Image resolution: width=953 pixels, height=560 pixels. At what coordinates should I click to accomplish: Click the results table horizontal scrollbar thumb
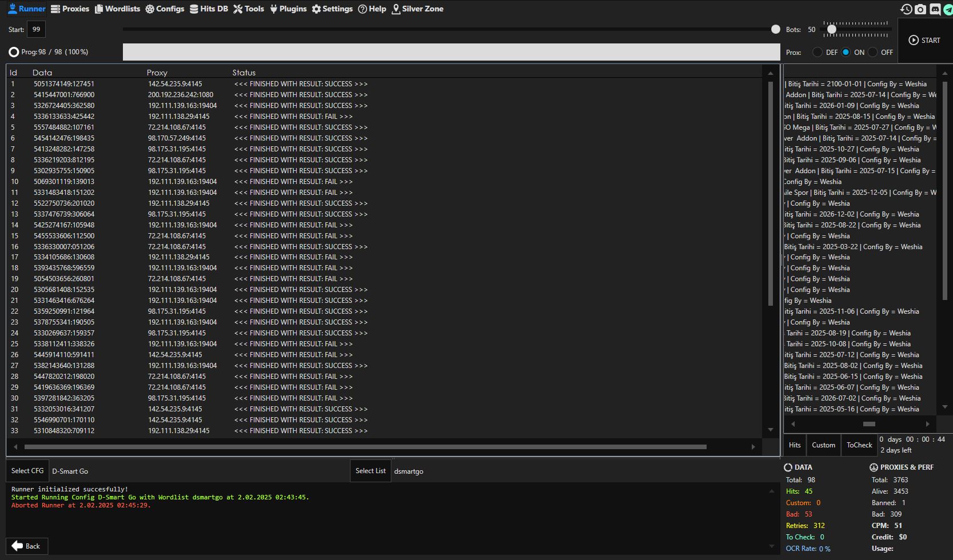click(x=365, y=447)
